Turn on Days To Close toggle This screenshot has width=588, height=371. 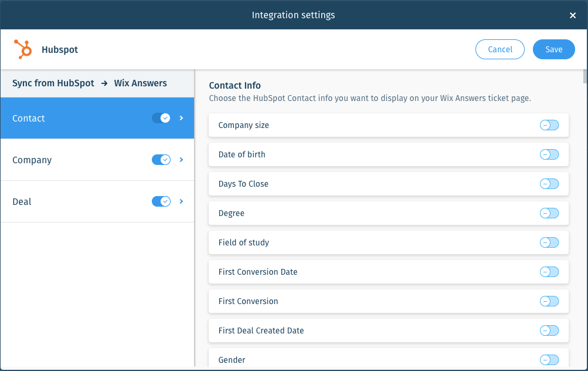pyautogui.click(x=549, y=184)
